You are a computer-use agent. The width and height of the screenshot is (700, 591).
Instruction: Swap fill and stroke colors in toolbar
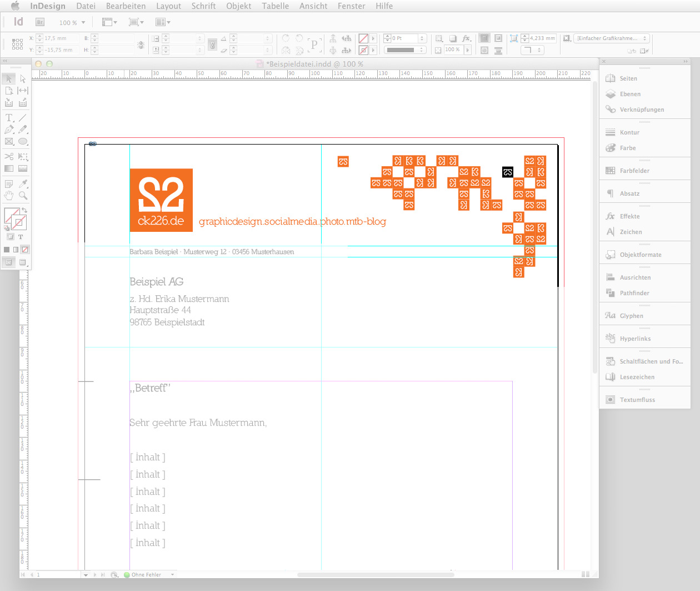pos(24,210)
